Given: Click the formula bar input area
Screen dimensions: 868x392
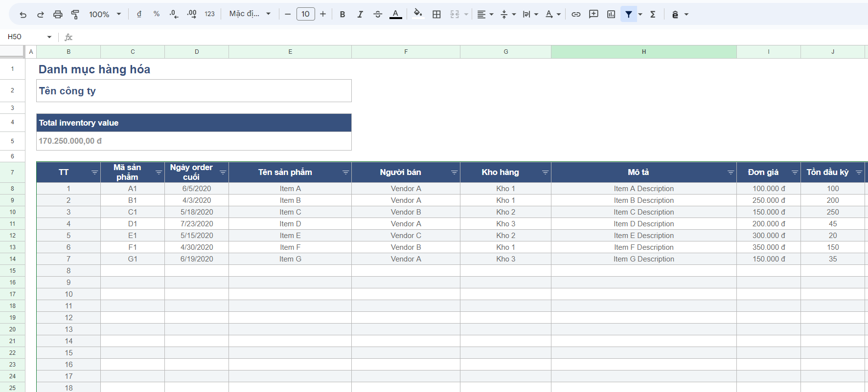Looking at the screenshot, I should pyautogui.click(x=470, y=37).
